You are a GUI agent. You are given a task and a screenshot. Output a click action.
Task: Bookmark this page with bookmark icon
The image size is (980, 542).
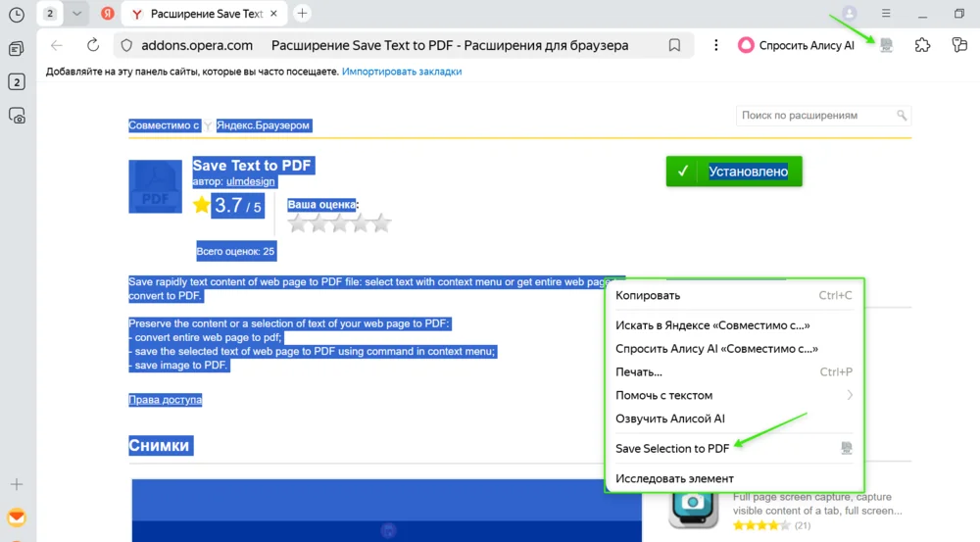pyautogui.click(x=674, y=45)
